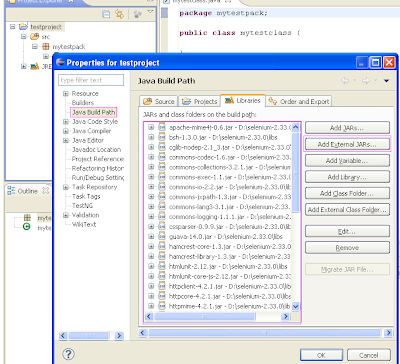Screen dimensions: 400x364
Task: Collapse the testproject node in Project Explorer
Action: click(13, 26)
